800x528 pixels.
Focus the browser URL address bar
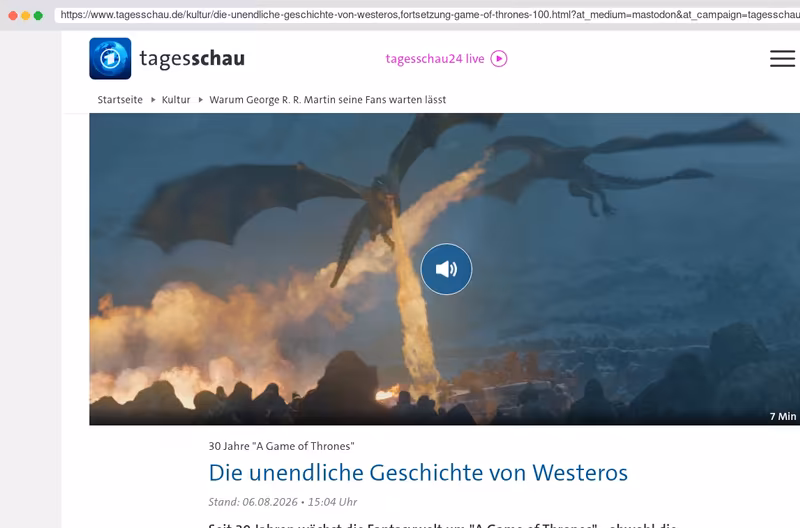427,15
